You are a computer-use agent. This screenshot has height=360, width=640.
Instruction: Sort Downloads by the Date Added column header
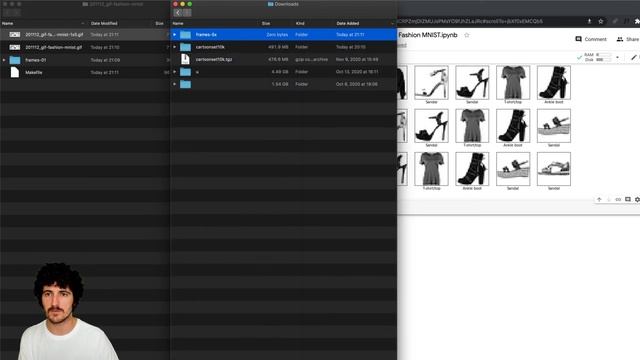(x=347, y=24)
